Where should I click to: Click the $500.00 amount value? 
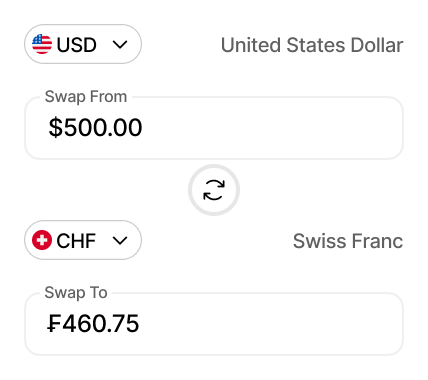(95, 127)
